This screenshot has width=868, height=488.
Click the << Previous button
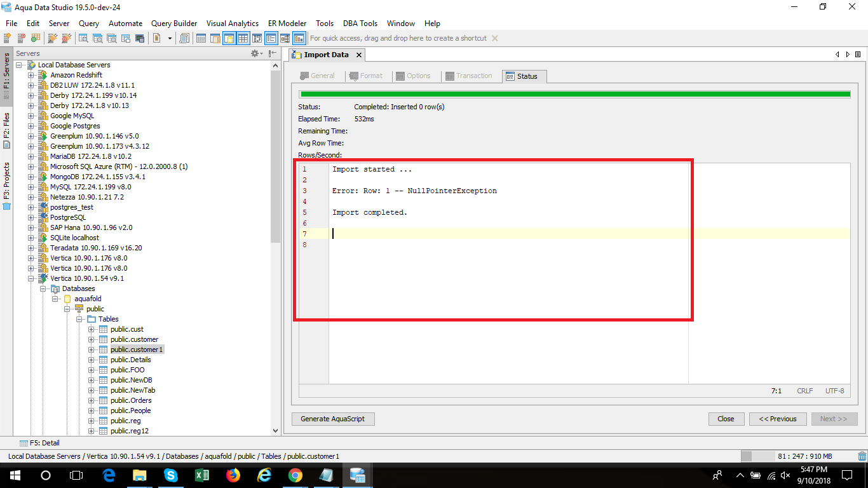coord(778,419)
